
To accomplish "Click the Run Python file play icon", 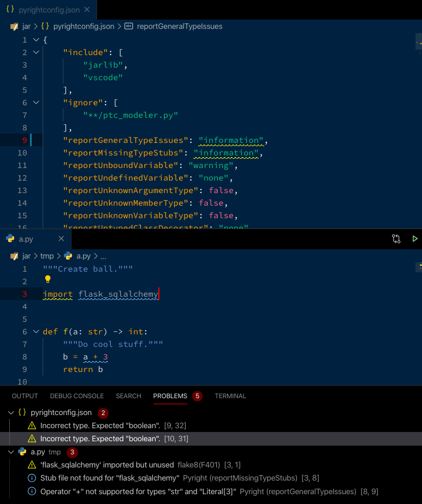I will click(x=414, y=239).
